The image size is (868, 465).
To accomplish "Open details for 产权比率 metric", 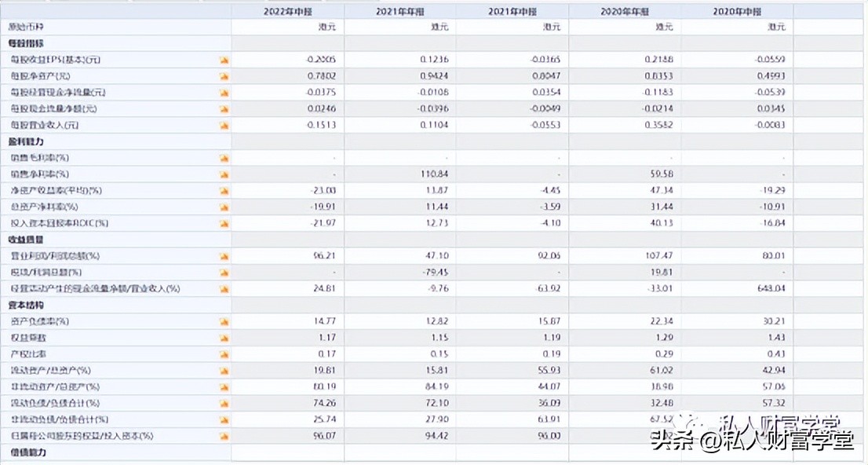I will tap(35, 353).
